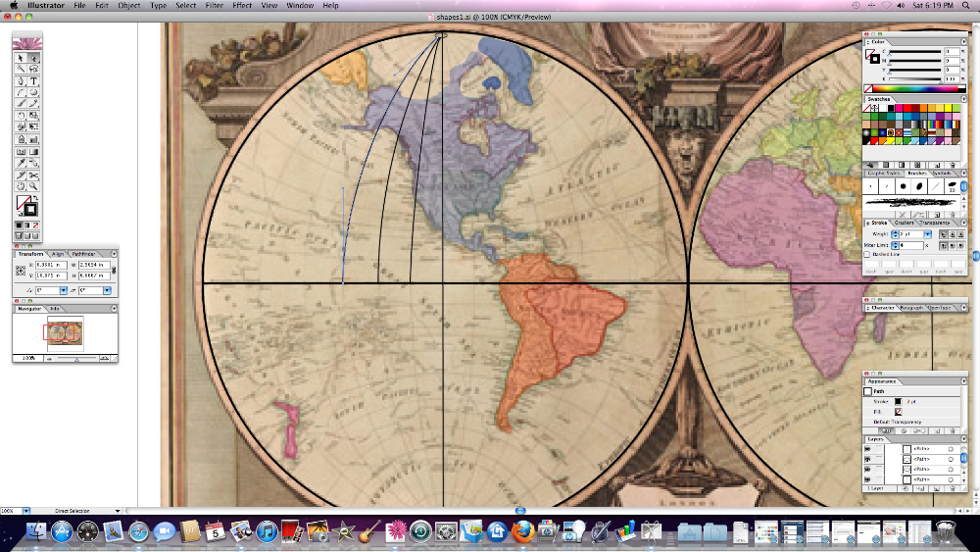
Task: Click Delete Selected Item in Appearance panel
Action: pyautogui.click(x=953, y=430)
